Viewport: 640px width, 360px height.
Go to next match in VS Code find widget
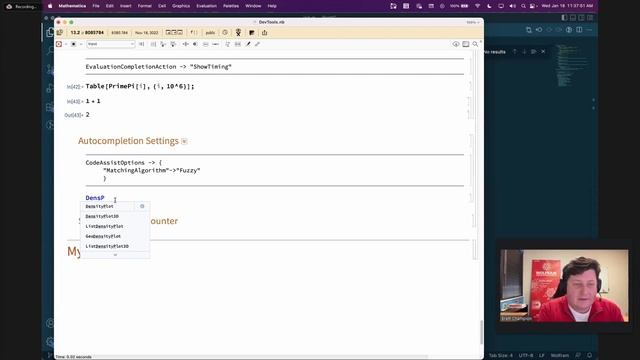pyautogui.click(x=524, y=52)
